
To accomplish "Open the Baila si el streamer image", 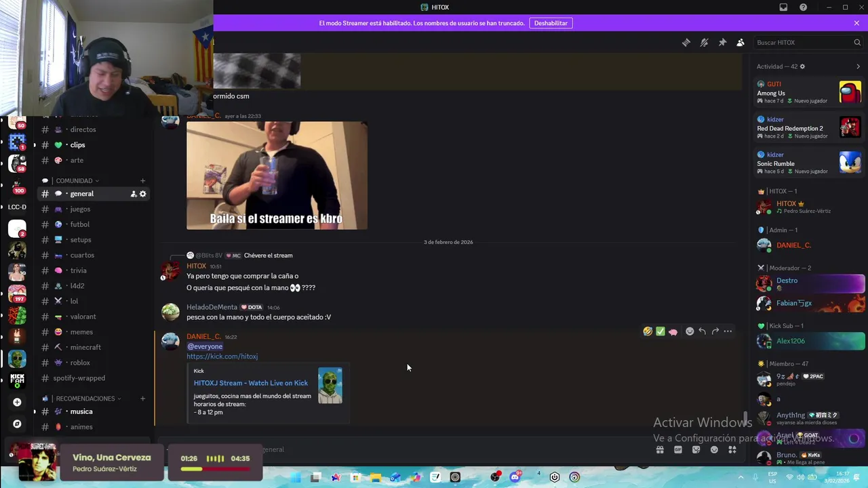I will (x=277, y=176).
